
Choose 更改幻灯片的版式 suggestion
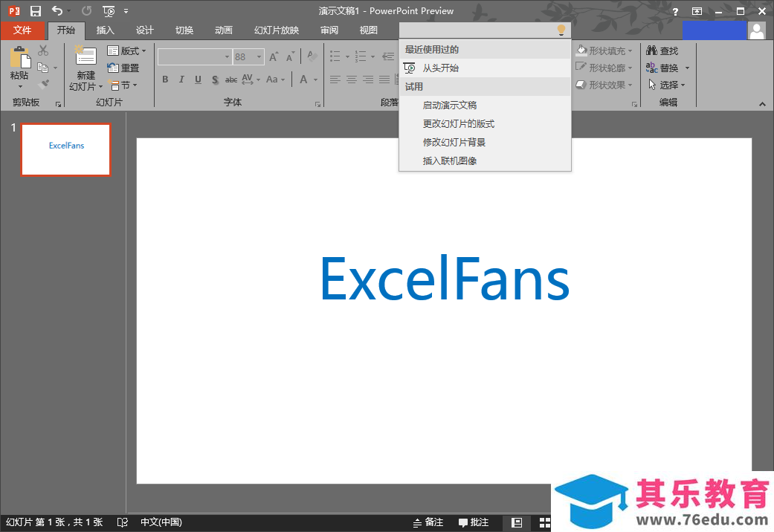click(x=486, y=124)
